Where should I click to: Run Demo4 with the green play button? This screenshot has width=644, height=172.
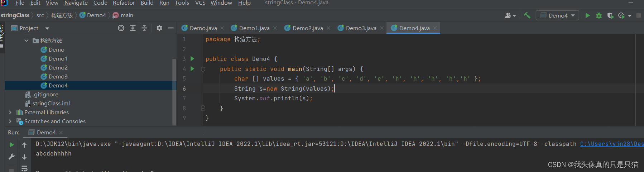pyautogui.click(x=587, y=15)
